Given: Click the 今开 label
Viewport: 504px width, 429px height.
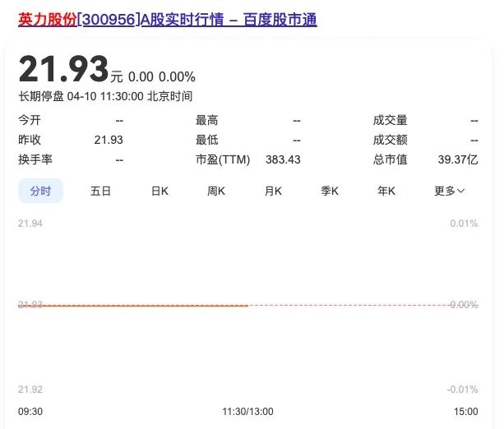Looking at the screenshot, I should [30, 120].
